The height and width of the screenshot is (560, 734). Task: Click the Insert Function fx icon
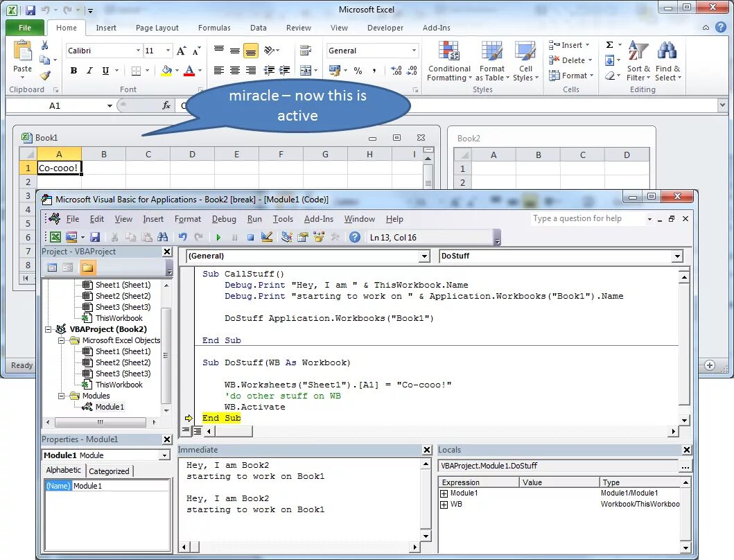(166, 105)
